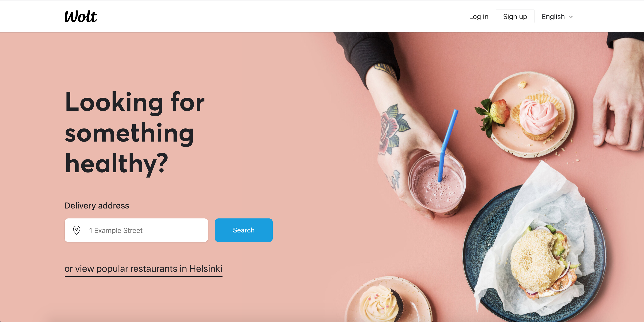
Task: Follow the popular restaurants in Helsinki link
Action: point(143,269)
